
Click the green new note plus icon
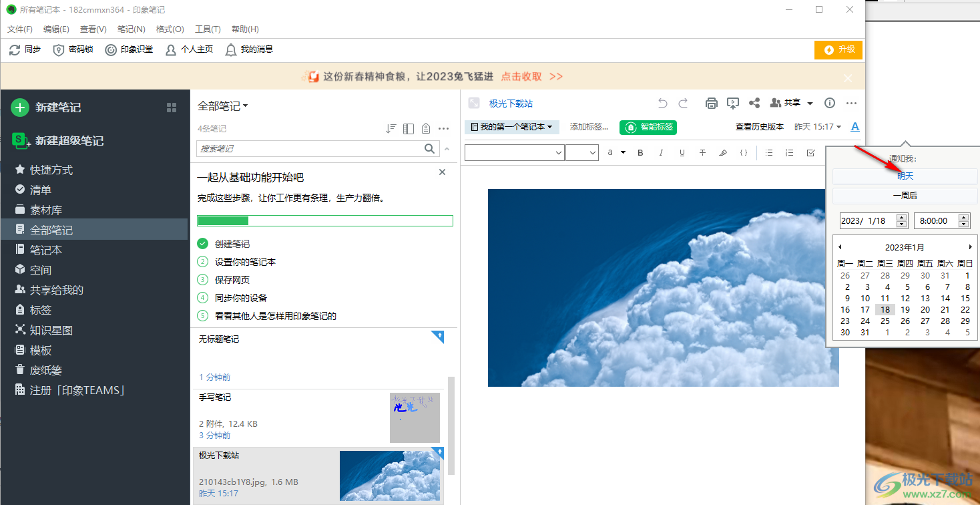click(20, 107)
